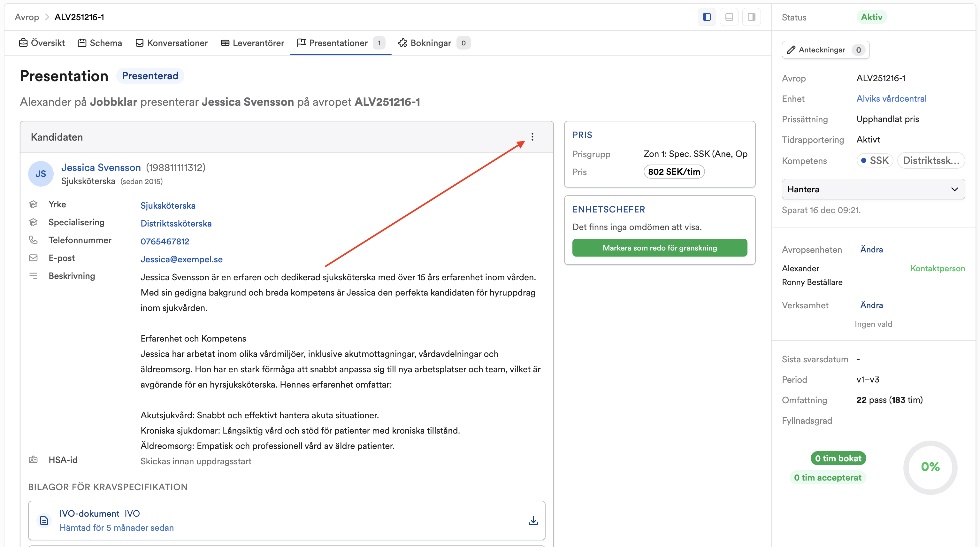Click the IVO-dokument file name
Image resolution: width=980 pixels, height=547 pixels.
pos(89,513)
